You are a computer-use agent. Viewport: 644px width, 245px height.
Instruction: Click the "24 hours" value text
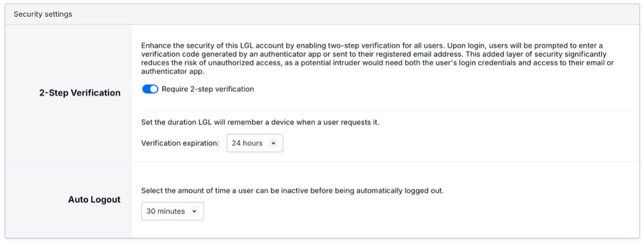247,143
